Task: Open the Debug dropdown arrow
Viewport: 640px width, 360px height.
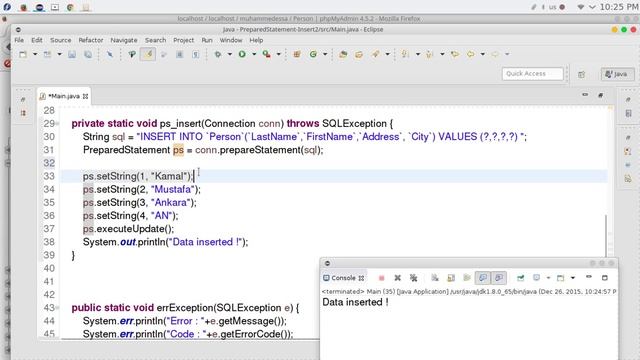Action: click(x=229, y=54)
